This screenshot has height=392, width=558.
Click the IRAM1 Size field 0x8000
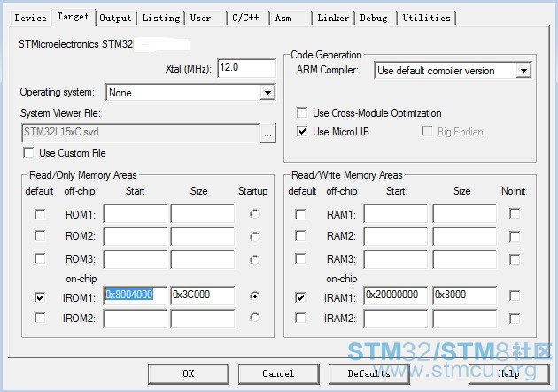coord(464,296)
